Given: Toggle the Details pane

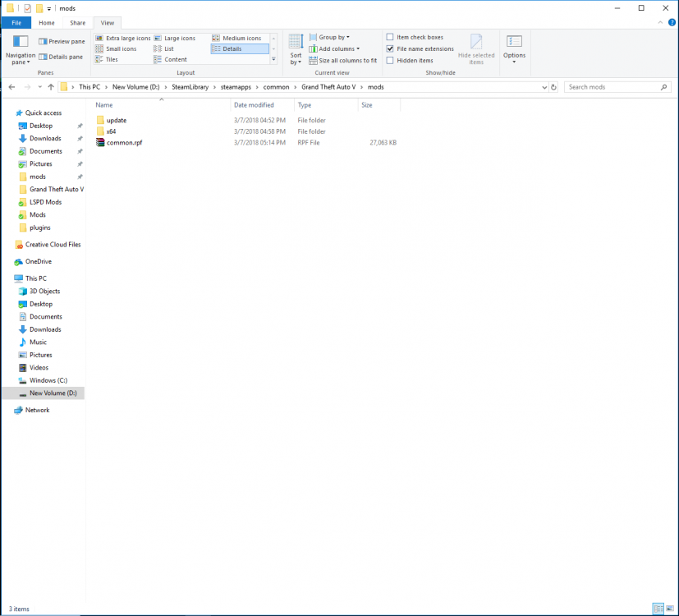Looking at the screenshot, I should point(61,57).
